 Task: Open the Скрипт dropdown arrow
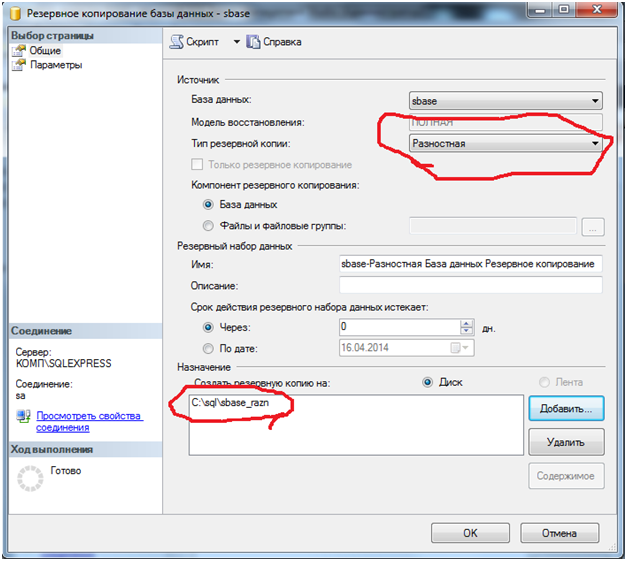click(x=237, y=42)
